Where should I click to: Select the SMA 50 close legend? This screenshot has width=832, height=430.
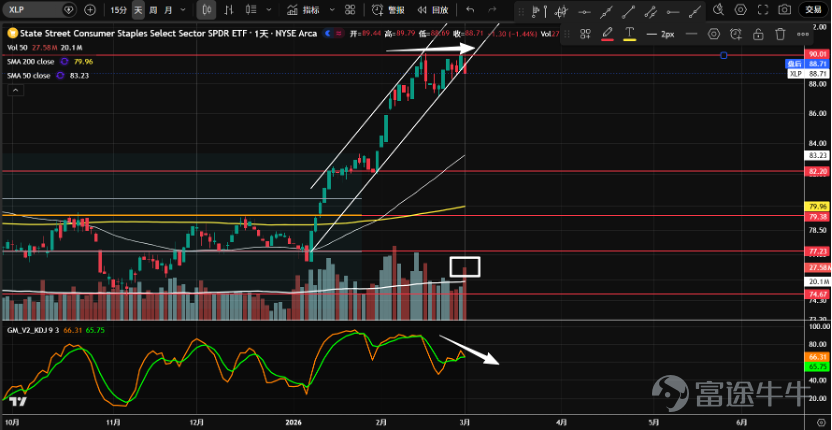tap(29, 76)
